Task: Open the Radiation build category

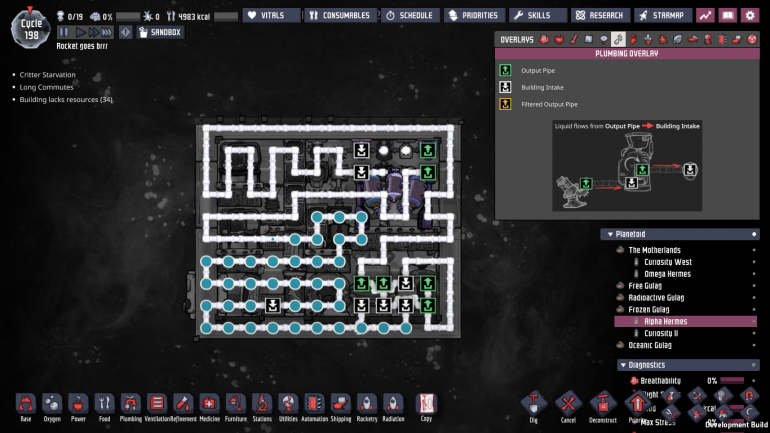Action: [x=393, y=407]
